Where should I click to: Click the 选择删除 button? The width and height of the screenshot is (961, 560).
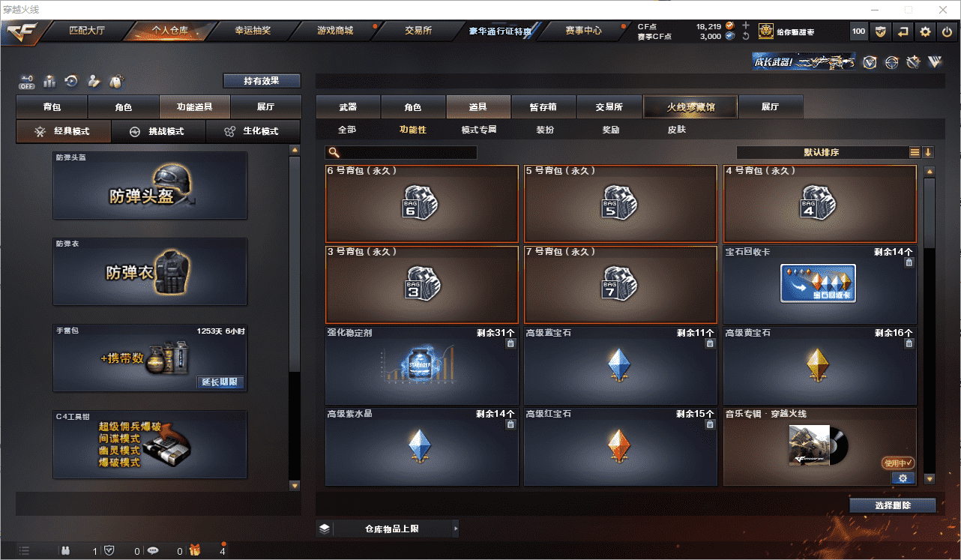pyautogui.click(x=893, y=505)
